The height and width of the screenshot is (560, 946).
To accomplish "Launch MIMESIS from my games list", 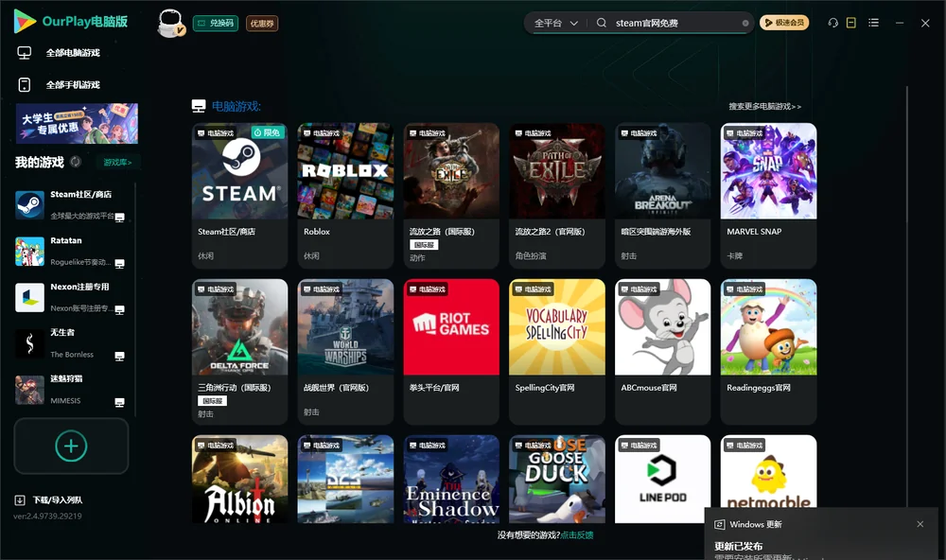I will 71,390.
